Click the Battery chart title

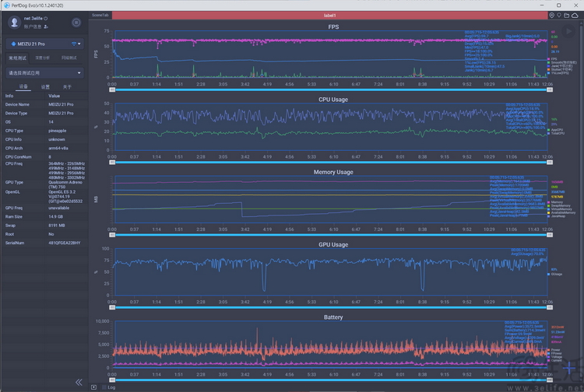tap(333, 317)
